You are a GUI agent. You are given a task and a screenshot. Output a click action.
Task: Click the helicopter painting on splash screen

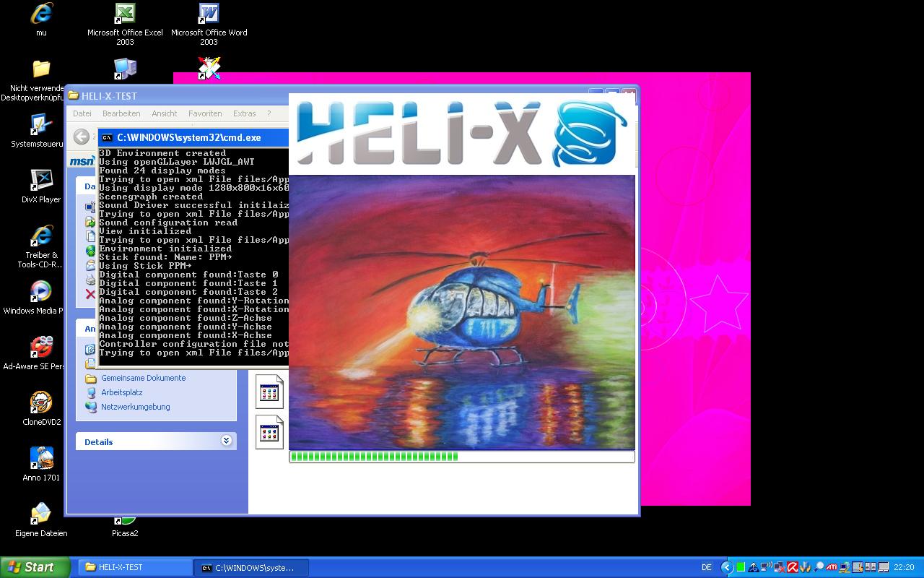pyautogui.click(x=462, y=312)
